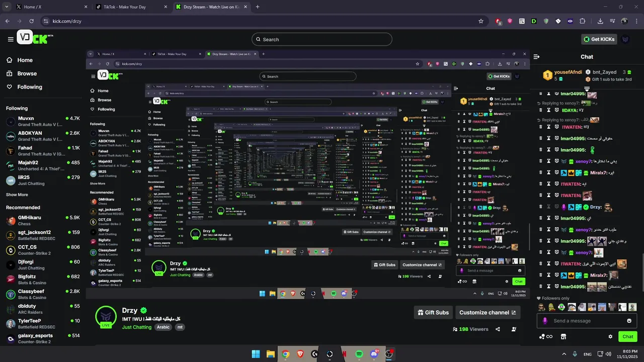644x362 pixels.
Task: Go back in browser history
Action: click(x=7, y=21)
